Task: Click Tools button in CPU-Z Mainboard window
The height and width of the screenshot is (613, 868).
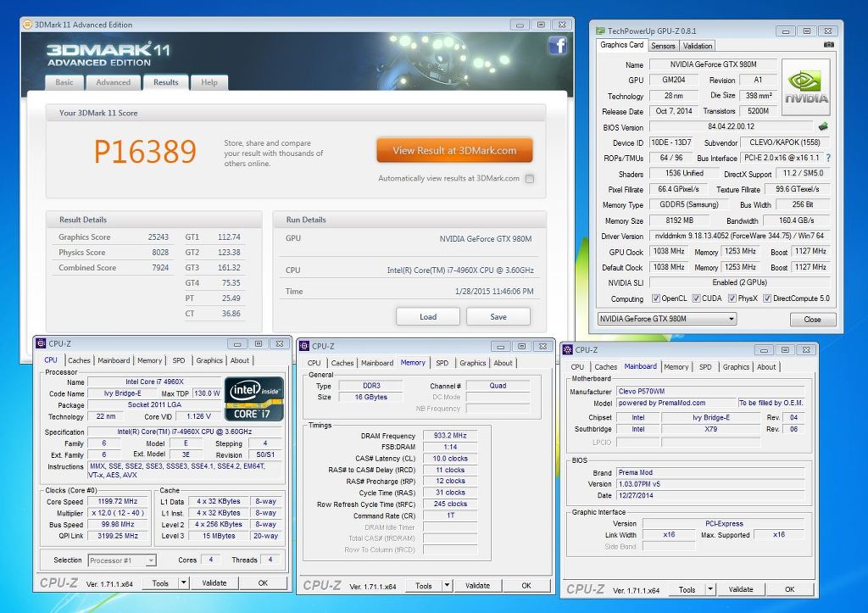Action: (687, 589)
